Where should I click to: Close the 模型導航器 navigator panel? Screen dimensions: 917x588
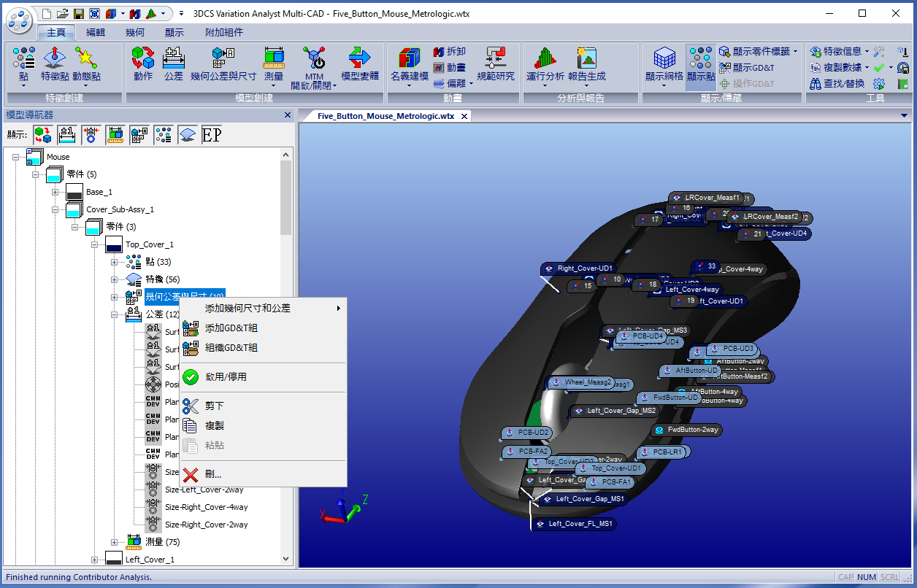288,115
